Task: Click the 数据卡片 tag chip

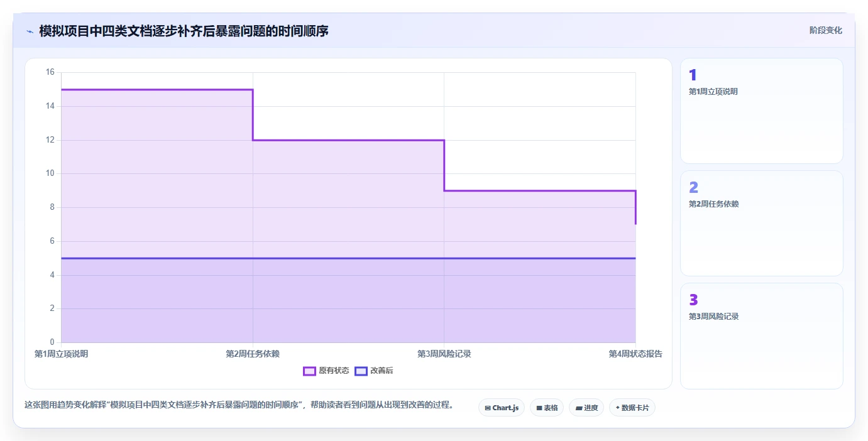Action: 632,408
